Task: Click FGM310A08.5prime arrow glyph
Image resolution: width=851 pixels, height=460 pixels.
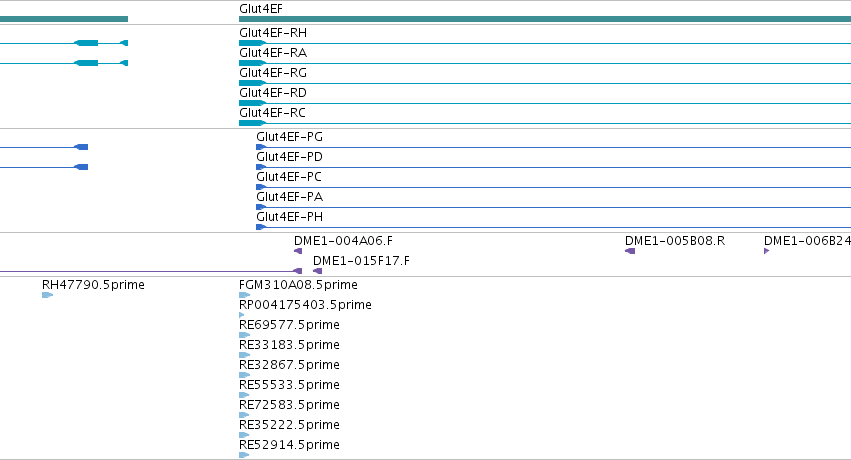Action: point(244,295)
